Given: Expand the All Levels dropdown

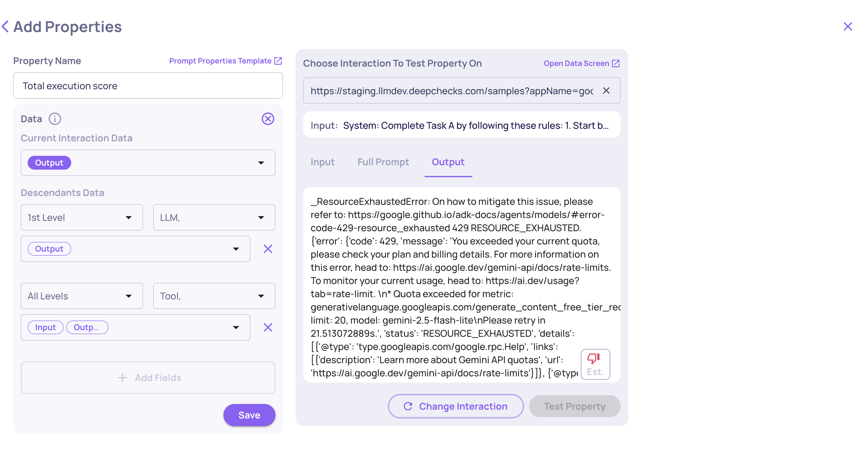Looking at the screenshot, I should pos(82,296).
